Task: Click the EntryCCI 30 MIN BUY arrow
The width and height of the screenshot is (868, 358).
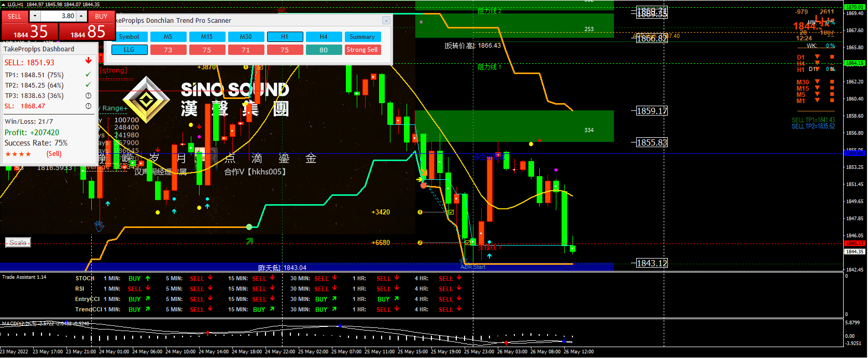Action: click(x=334, y=298)
